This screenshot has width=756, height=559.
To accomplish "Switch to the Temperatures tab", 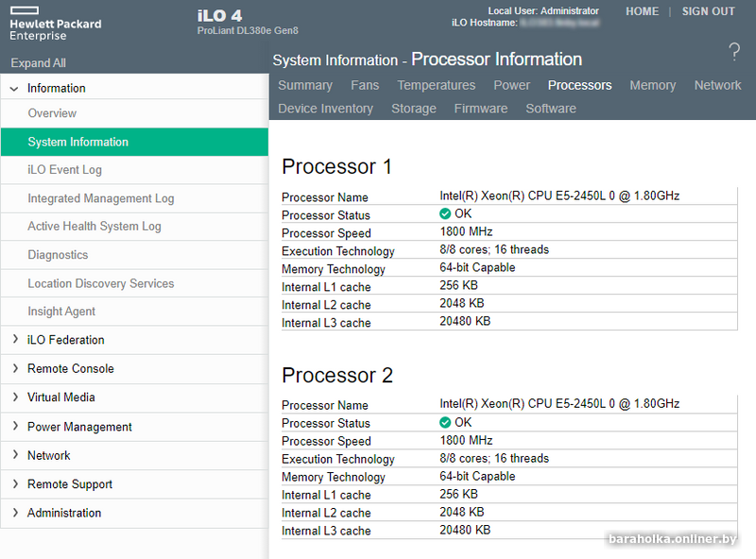I will coord(437,85).
